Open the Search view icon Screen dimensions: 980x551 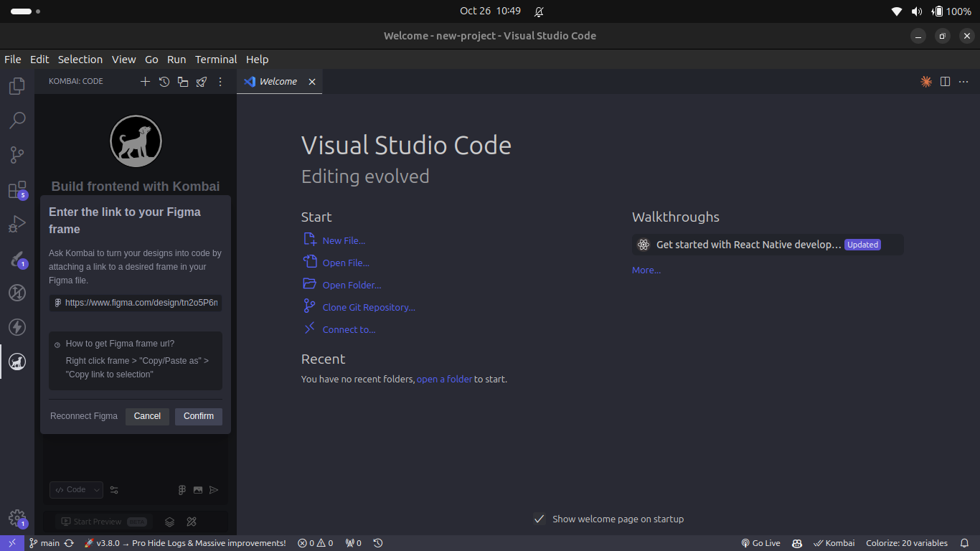tap(17, 121)
